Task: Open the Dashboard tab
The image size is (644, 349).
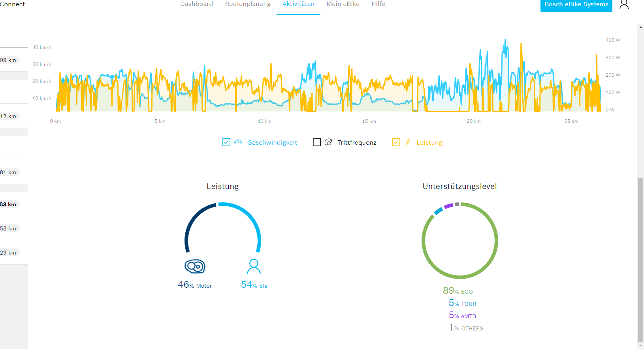Action: click(x=196, y=4)
